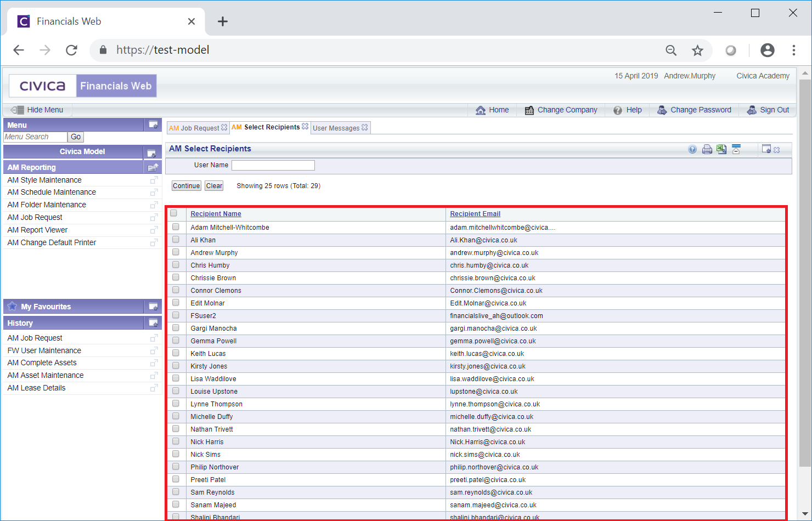
Task: Close the AM Job Request tab
Action: (224, 127)
